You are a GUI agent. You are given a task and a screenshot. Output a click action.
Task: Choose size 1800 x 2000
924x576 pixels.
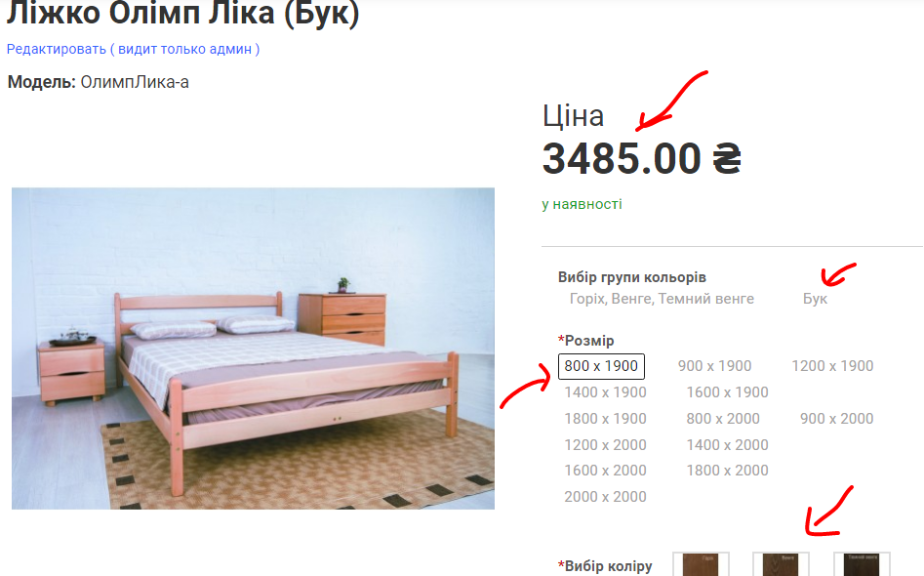pos(727,471)
